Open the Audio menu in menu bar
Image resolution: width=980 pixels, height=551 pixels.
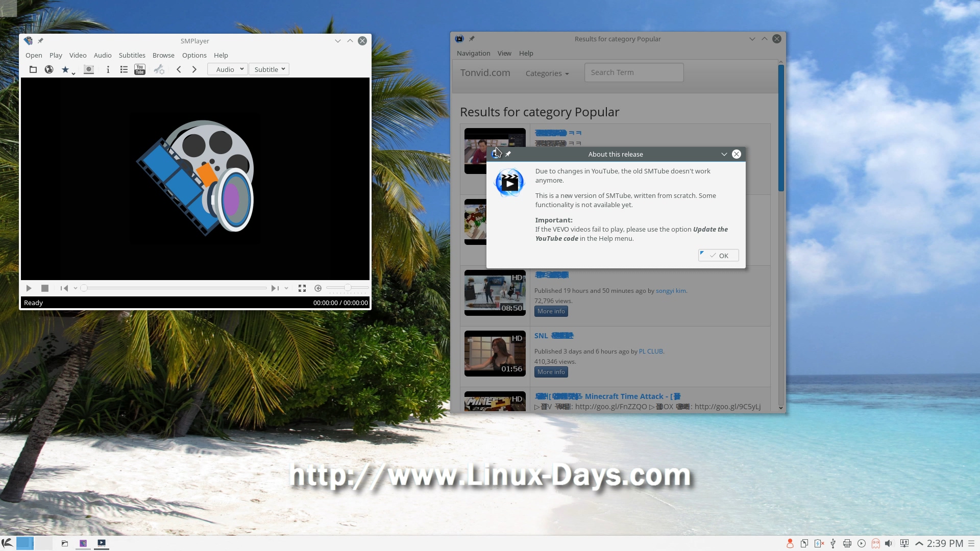coord(103,55)
